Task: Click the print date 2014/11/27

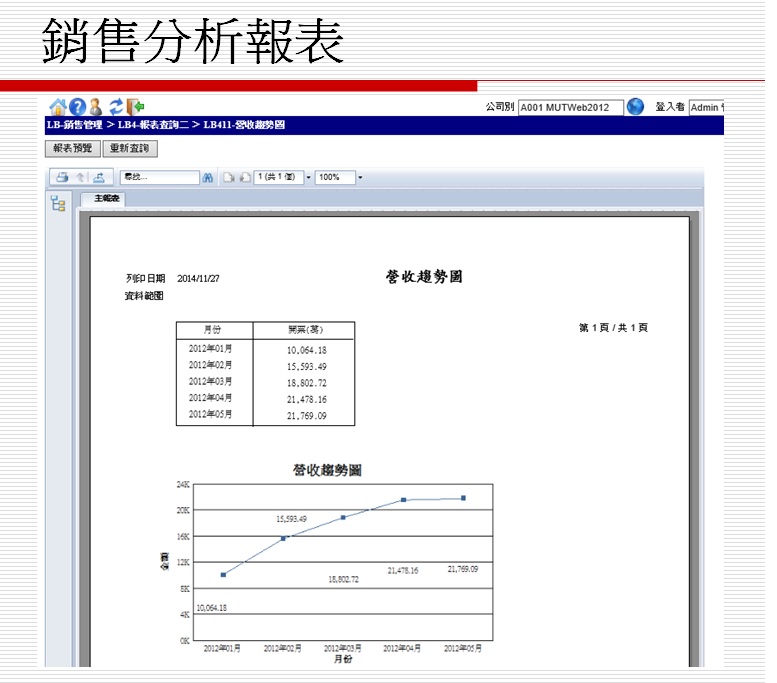Action: tap(198, 279)
